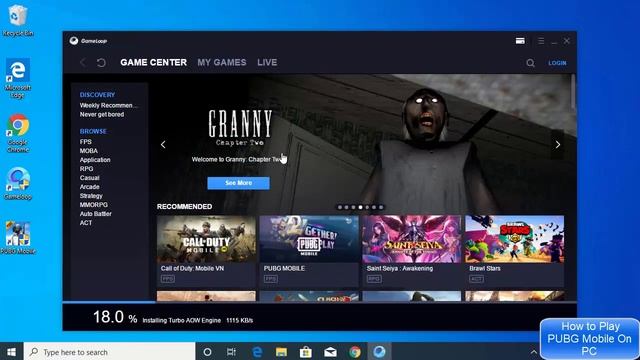This screenshot has width=640, height=360.
Task: Open the GameLoop hamburger menu
Action: click(541, 41)
